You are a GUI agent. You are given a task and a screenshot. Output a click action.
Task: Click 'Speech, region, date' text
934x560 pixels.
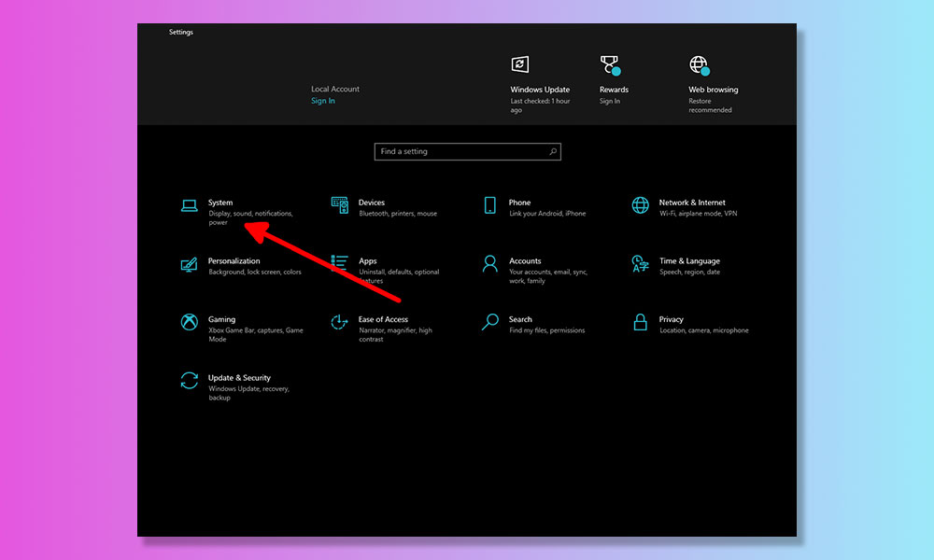[x=690, y=272]
